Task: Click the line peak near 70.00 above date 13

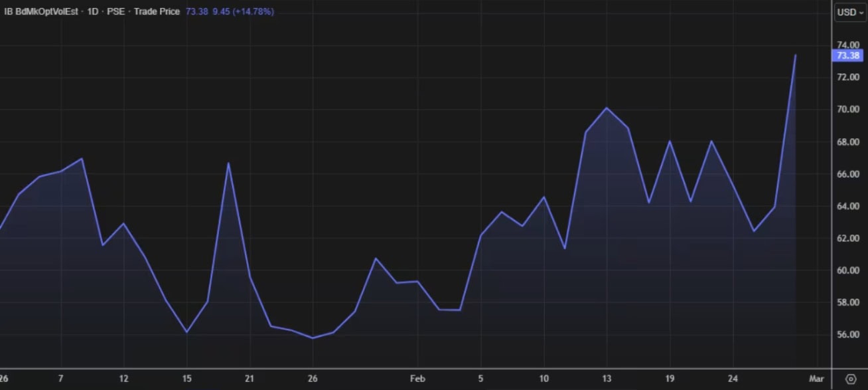Action: click(607, 108)
